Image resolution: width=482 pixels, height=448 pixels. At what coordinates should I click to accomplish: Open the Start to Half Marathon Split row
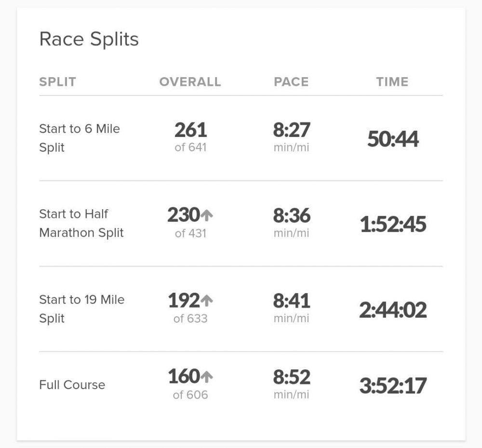click(x=81, y=223)
